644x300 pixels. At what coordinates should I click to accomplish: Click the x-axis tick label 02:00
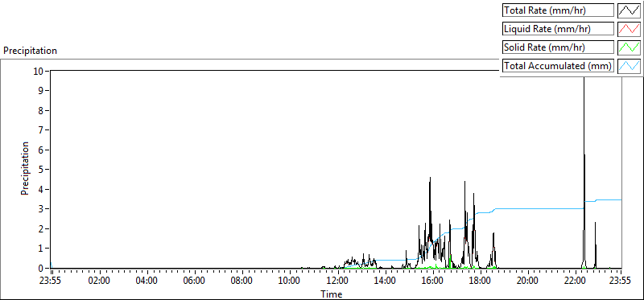[x=99, y=282]
